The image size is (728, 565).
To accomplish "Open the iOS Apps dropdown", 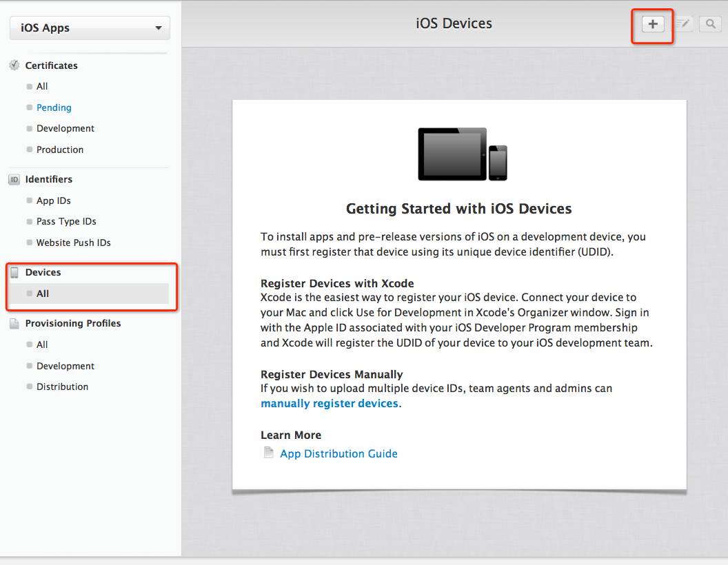I will point(90,28).
